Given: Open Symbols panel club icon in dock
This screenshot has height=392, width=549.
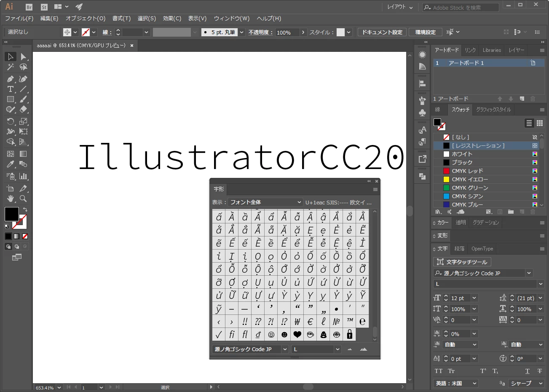Looking at the screenshot, I should (423, 113).
